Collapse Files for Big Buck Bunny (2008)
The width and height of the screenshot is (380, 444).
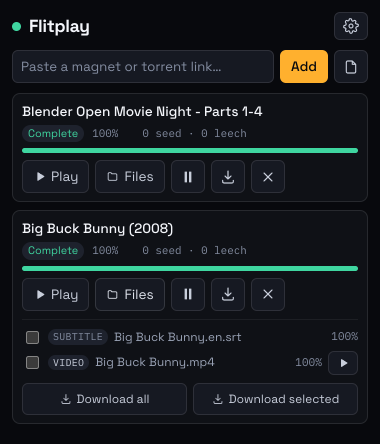pos(130,294)
